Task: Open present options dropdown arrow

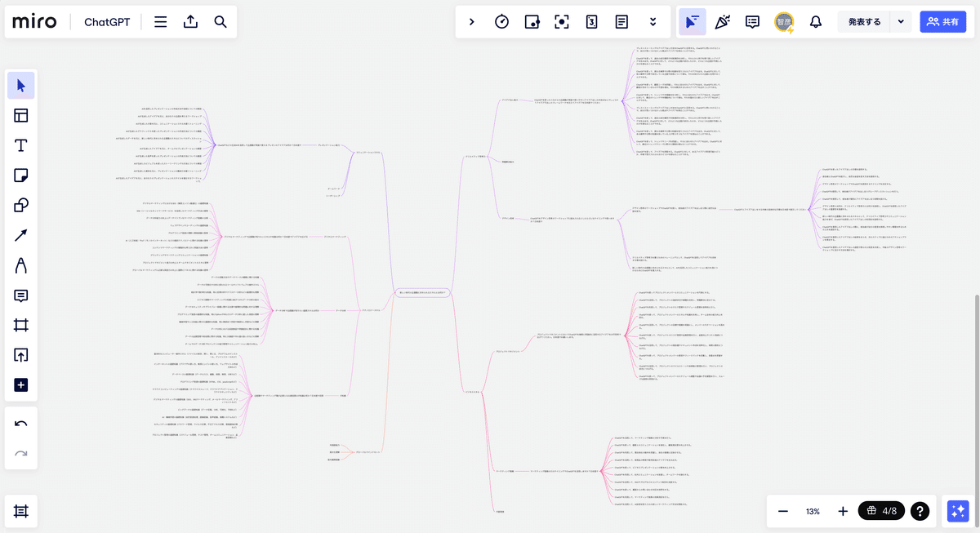Action: coord(901,22)
